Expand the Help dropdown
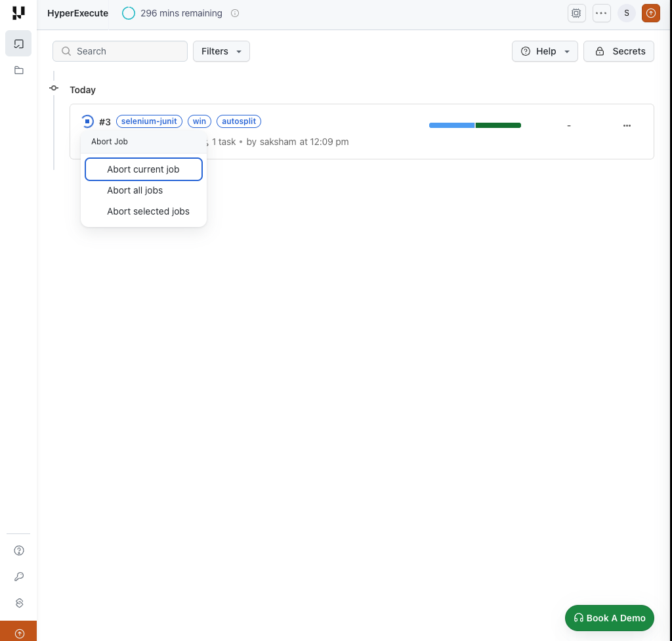The image size is (672, 641). 545,51
